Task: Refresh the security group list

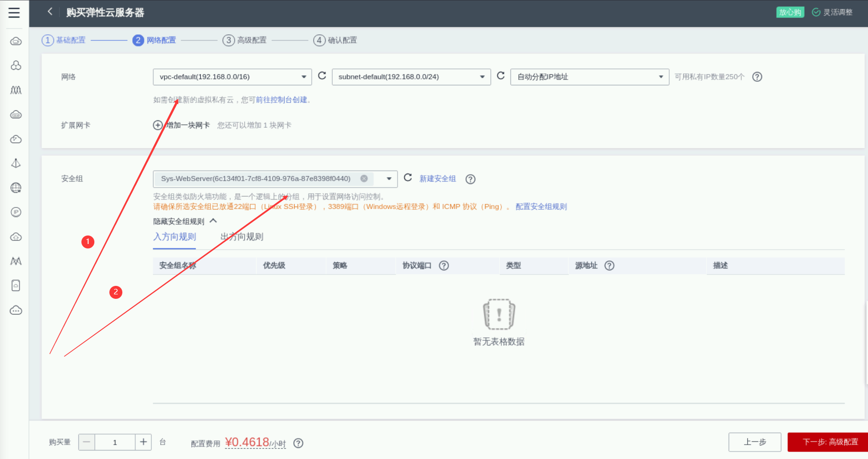Action: [408, 178]
